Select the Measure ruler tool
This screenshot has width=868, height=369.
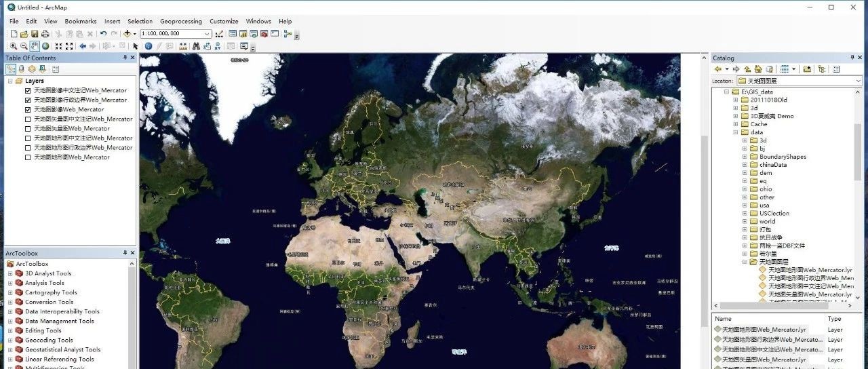click(x=183, y=46)
